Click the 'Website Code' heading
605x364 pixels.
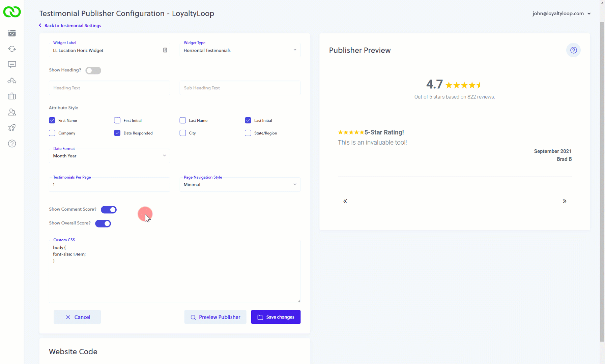(x=73, y=352)
